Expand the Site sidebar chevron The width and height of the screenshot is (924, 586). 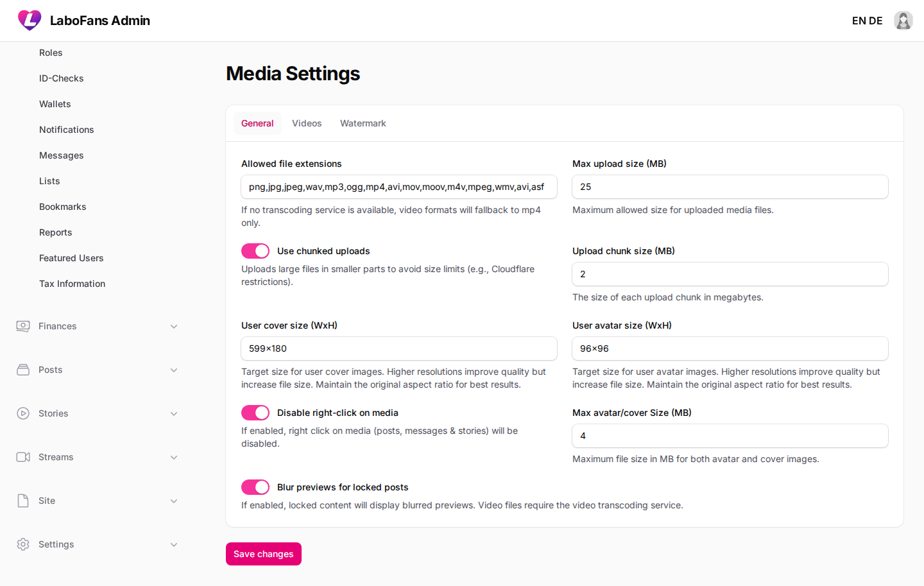[x=174, y=501]
